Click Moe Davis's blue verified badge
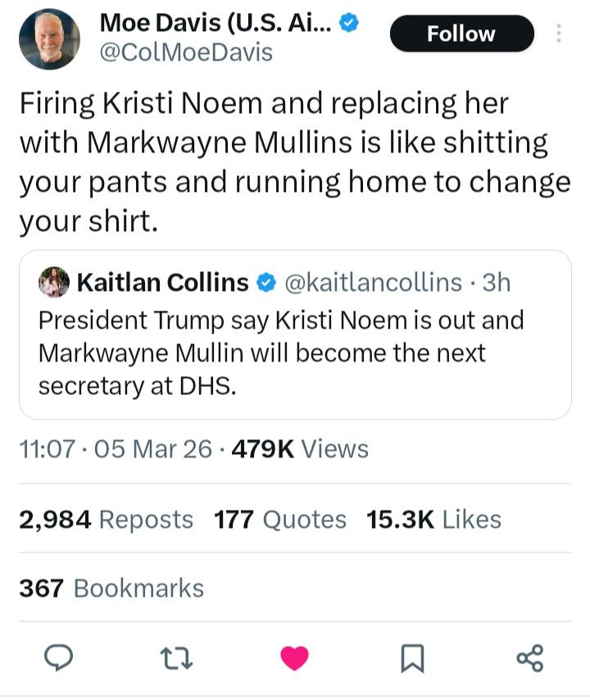The image size is (590, 700). 350,24
